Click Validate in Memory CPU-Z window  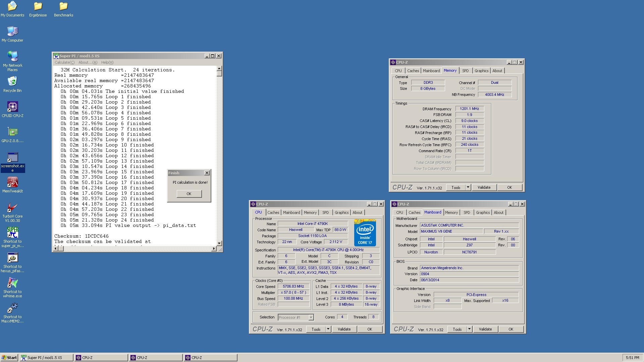(x=484, y=187)
